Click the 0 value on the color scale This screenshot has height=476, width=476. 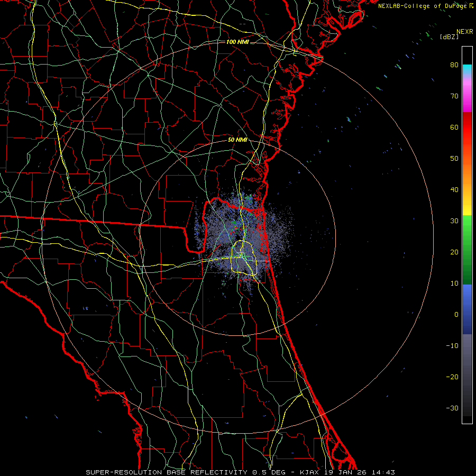point(456,315)
